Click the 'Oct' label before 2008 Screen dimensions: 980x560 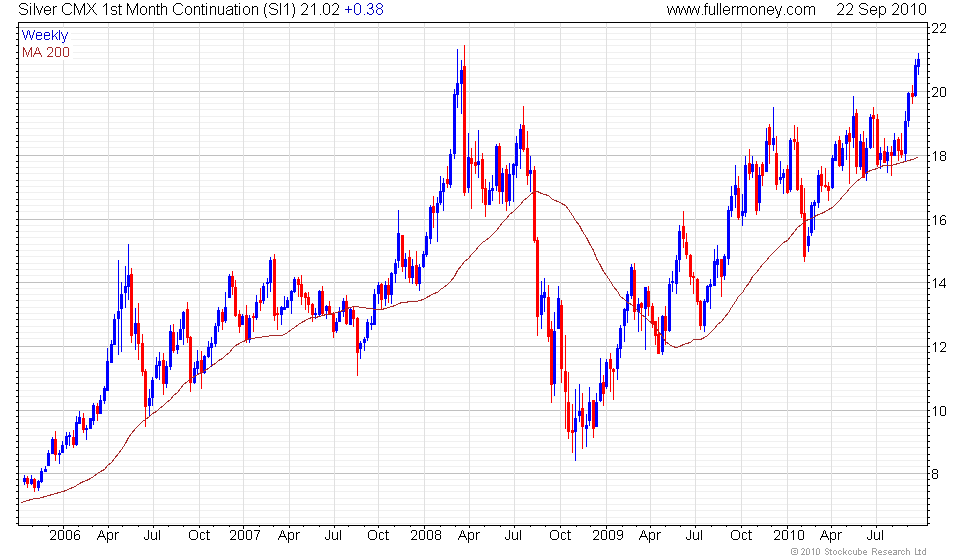point(378,536)
